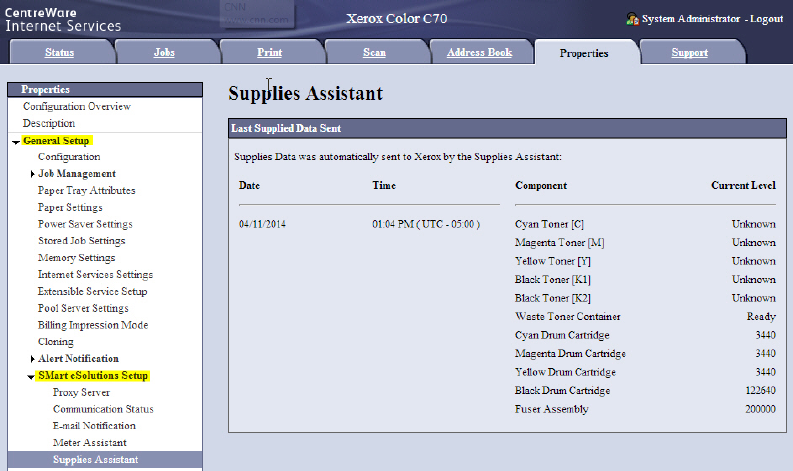The height and width of the screenshot is (471, 793).
Task: Open the Description page
Action: point(49,123)
